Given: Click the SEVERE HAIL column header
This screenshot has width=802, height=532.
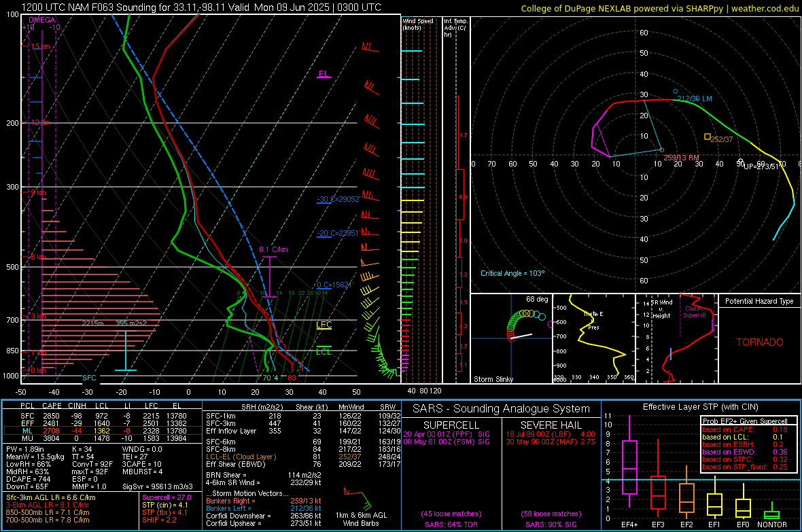Looking at the screenshot, I should [x=551, y=425].
